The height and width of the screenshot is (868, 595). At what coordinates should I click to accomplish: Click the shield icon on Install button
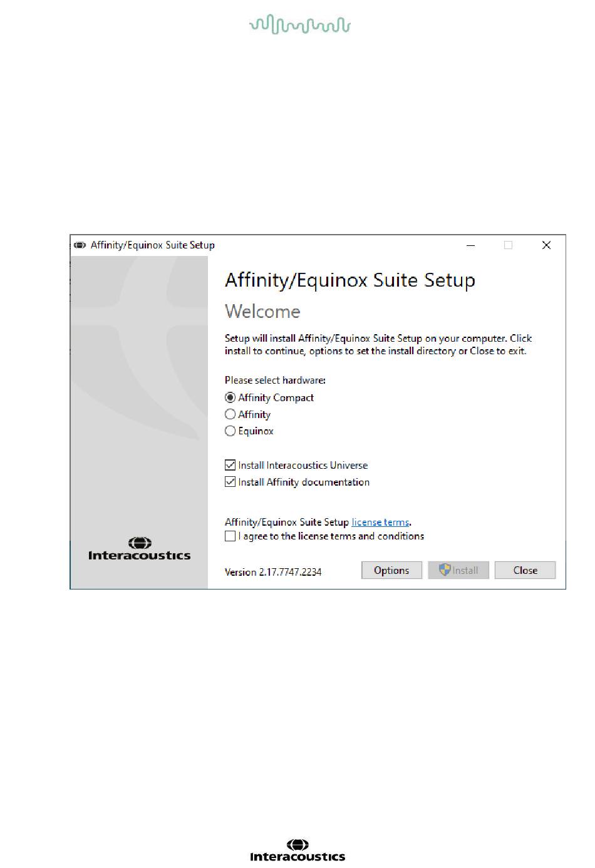445,569
